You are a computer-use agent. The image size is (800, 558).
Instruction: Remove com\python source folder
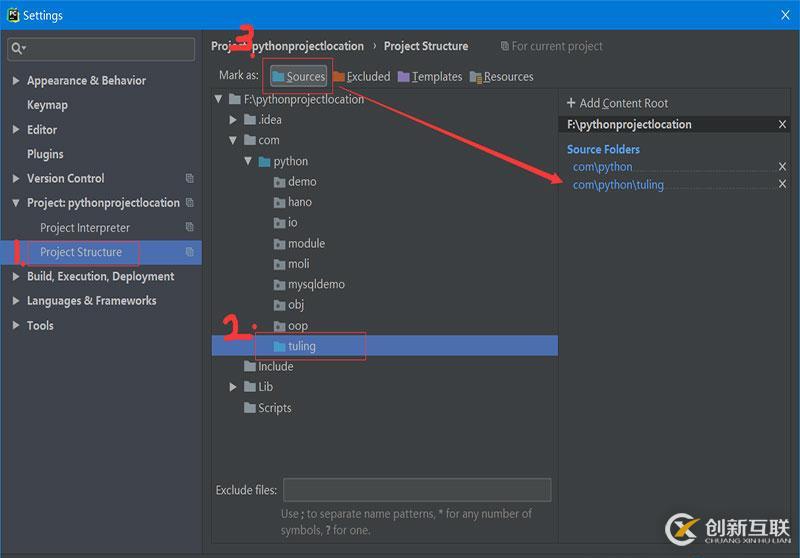[x=782, y=167]
